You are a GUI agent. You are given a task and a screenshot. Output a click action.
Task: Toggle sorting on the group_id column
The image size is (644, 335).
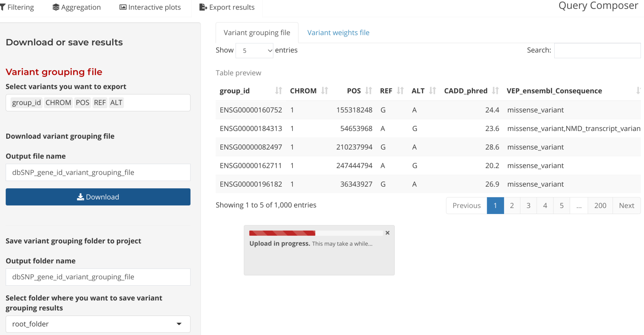coord(278,91)
